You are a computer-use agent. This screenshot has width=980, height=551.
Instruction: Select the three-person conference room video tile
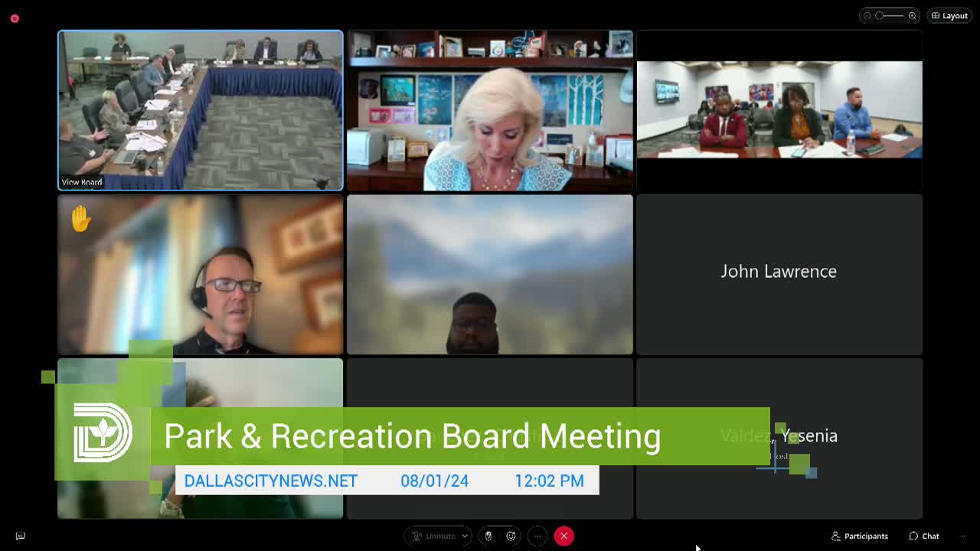click(779, 110)
